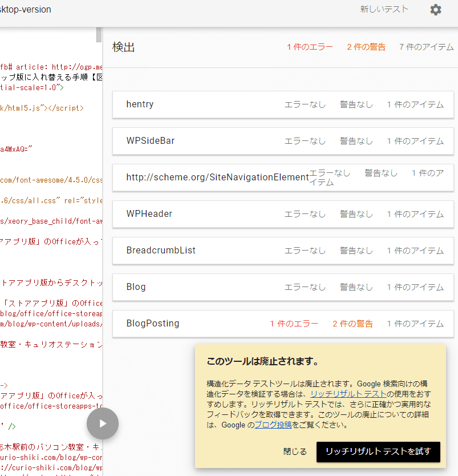Click the html5.js script code line
This screenshot has width=458, height=476.
pos(42,108)
